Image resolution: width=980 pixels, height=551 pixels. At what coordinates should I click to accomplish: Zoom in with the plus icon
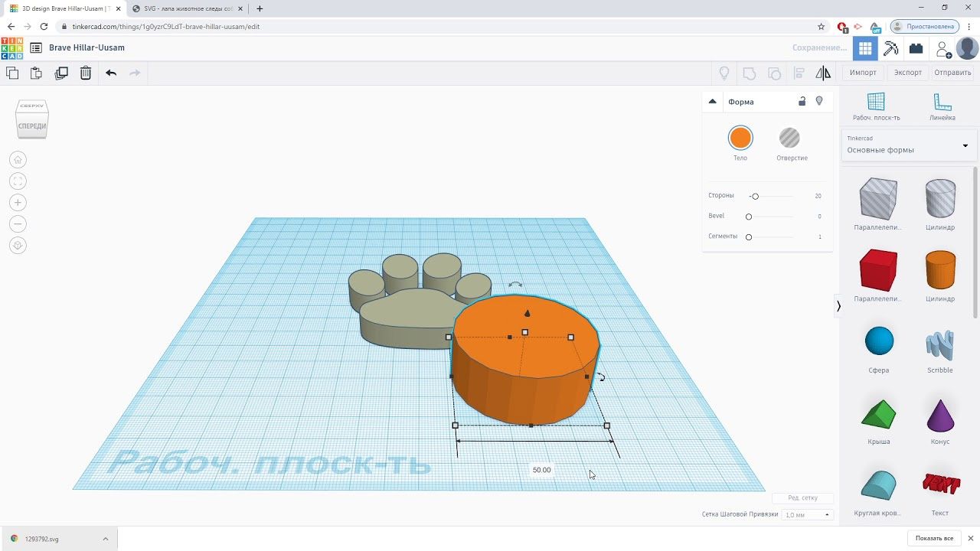click(18, 202)
